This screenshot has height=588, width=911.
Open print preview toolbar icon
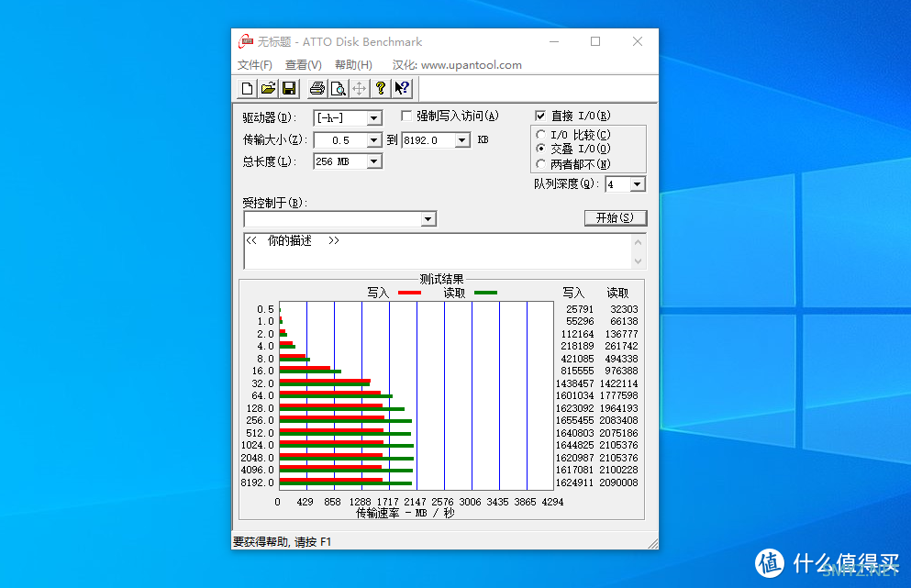tap(339, 88)
